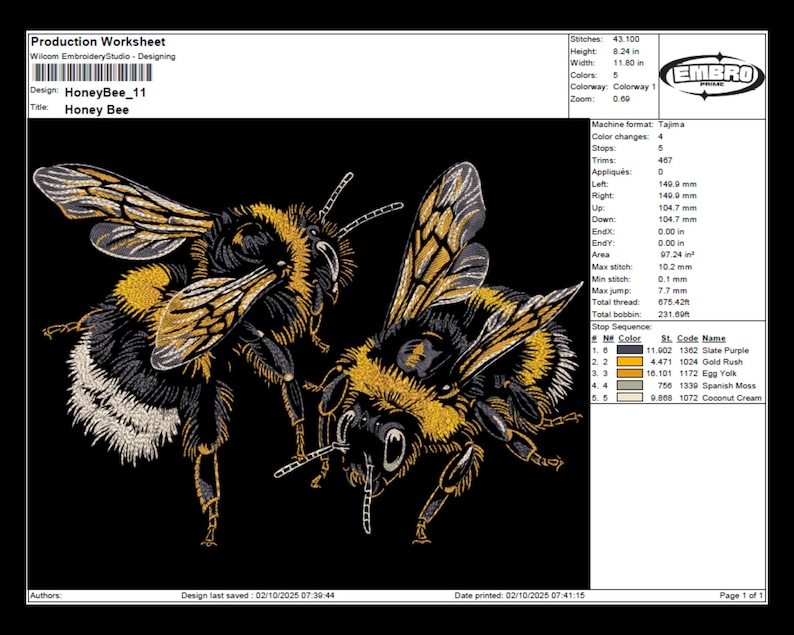This screenshot has width=794, height=635.
Task: Click the Embro Prime logo
Action: coord(711,75)
